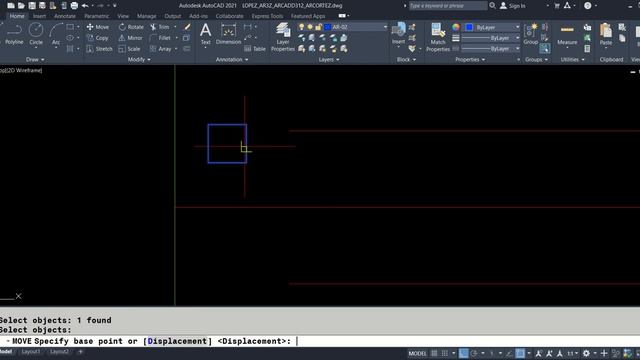Toggle ortho mode in status bar

tap(463, 353)
